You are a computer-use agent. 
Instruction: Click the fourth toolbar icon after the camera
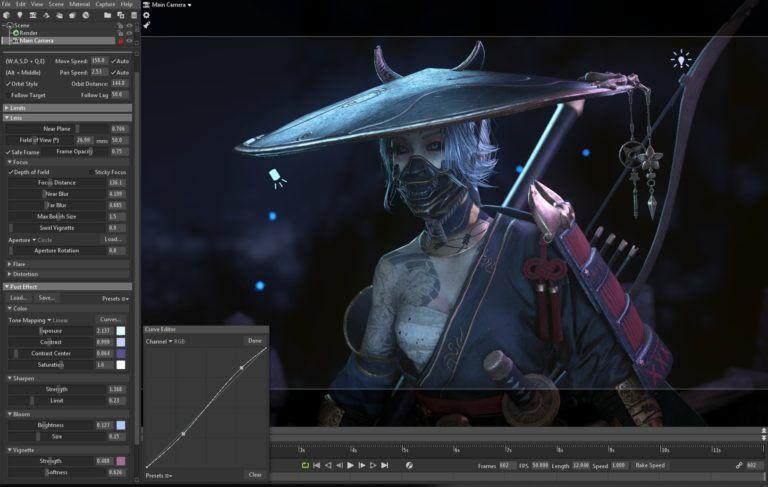tap(46, 15)
